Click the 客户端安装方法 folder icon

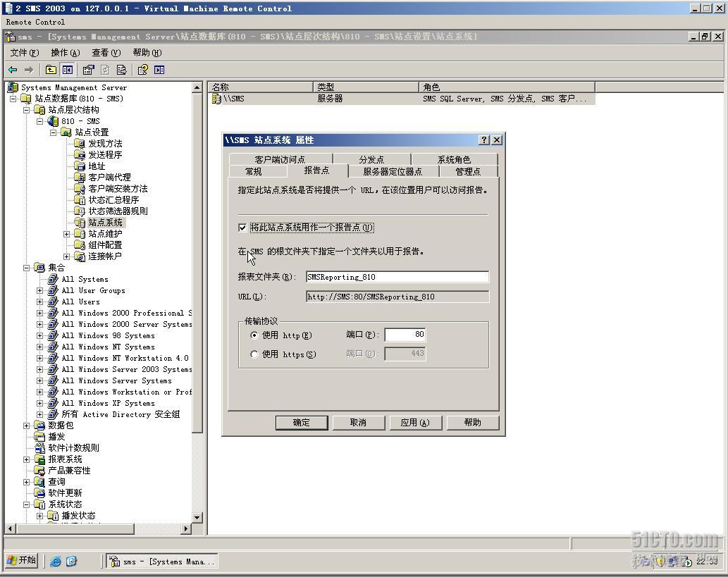80,189
